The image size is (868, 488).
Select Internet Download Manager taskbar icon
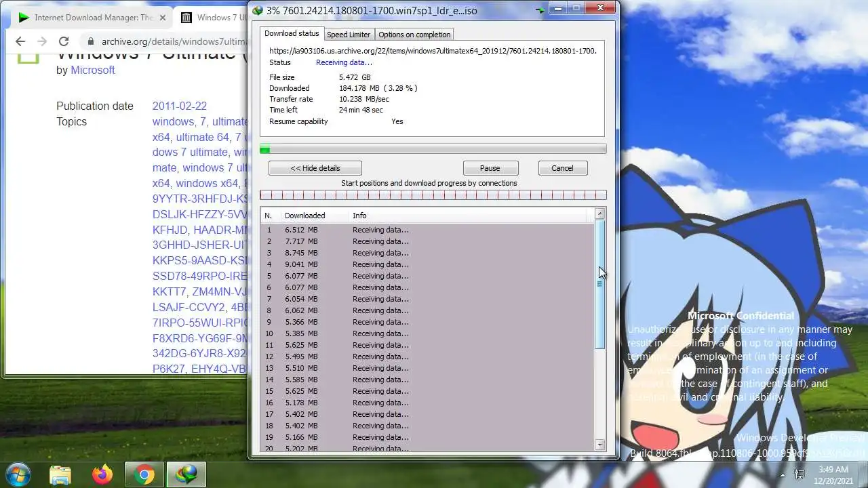pos(186,474)
